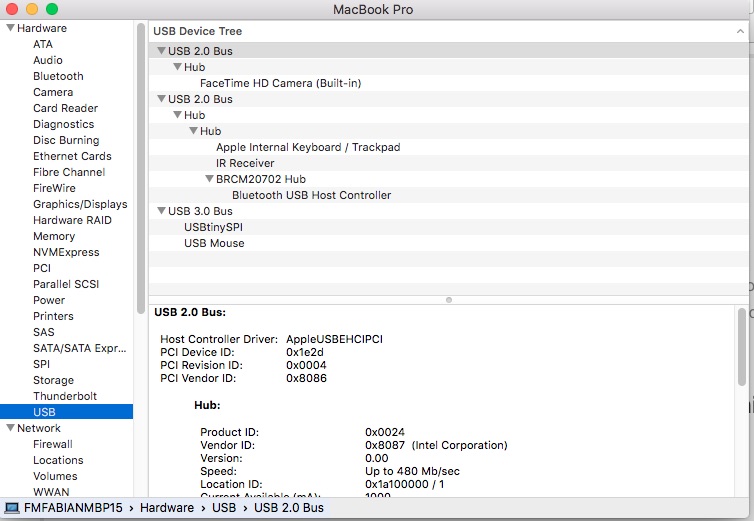The width and height of the screenshot is (754, 521).
Task: Click the Up to 480 Mb/sec speed value
Action: coord(412,471)
